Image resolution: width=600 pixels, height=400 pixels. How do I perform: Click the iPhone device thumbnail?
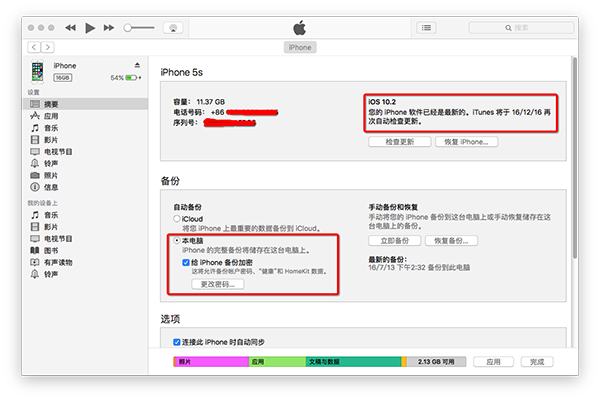(x=38, y=72)
